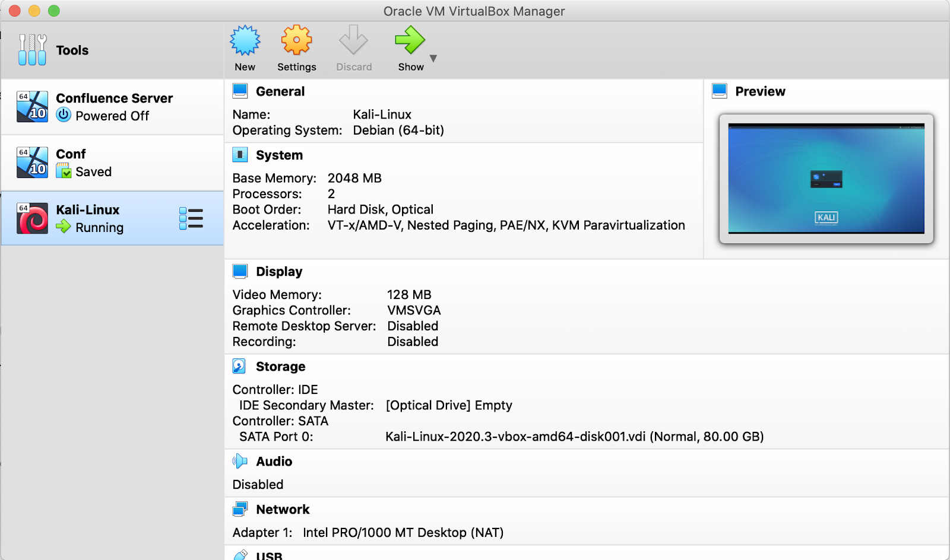Click the Recording Disabled value
This screenshot has width=950, height=560.
[x=413, y=342]
